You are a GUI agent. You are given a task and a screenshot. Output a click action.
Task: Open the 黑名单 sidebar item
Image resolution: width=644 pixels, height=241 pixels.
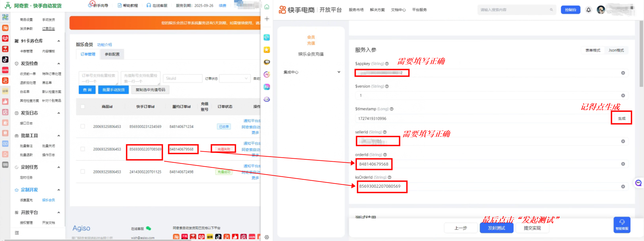point(47,83)
